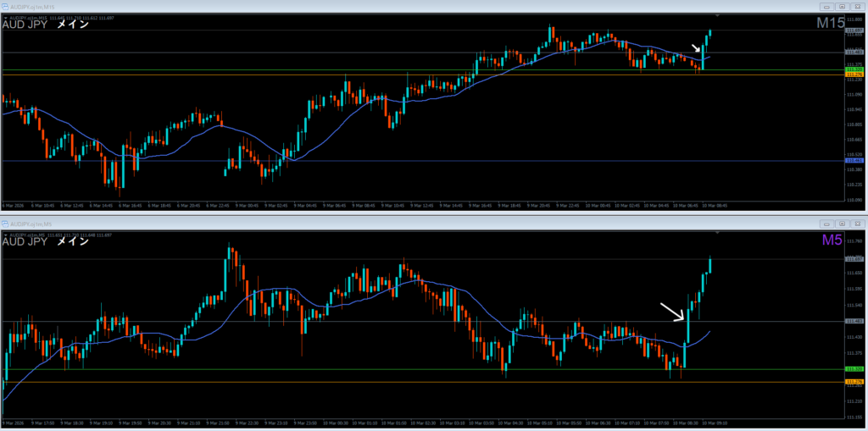Maximize the M15 AUDJPY chart window
Screen dimensions: 868x431
[x=840, y=6]
